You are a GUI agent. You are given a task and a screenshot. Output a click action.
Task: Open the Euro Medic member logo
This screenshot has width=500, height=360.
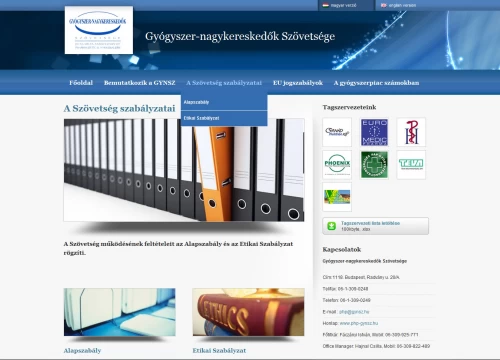pos(374,132)
